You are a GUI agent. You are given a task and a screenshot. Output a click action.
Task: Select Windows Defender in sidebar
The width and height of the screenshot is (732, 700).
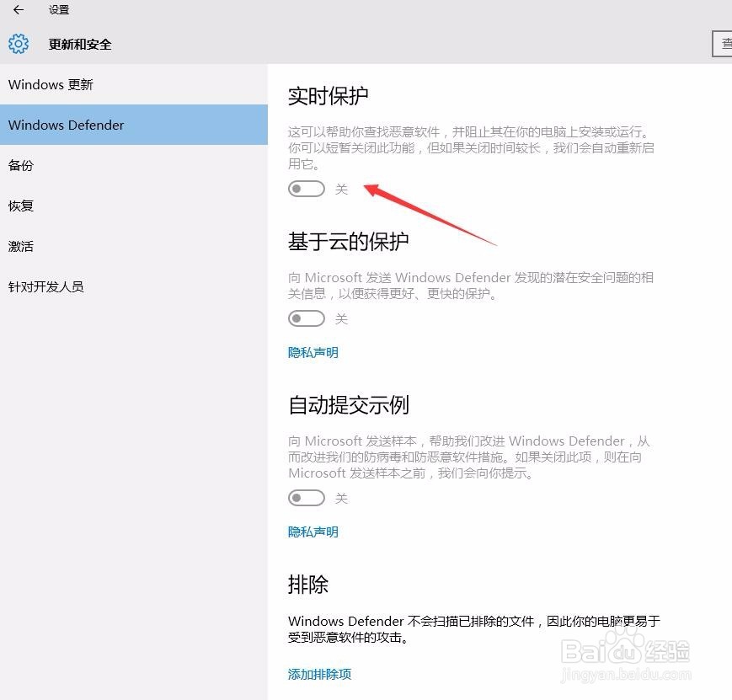pyautogui.click(x=134, y=125)
